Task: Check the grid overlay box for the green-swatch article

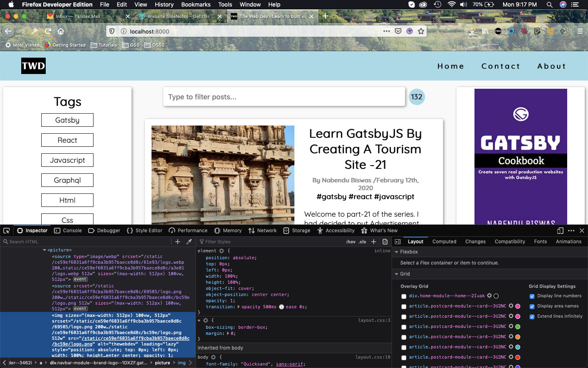Action: click(404, 327)
